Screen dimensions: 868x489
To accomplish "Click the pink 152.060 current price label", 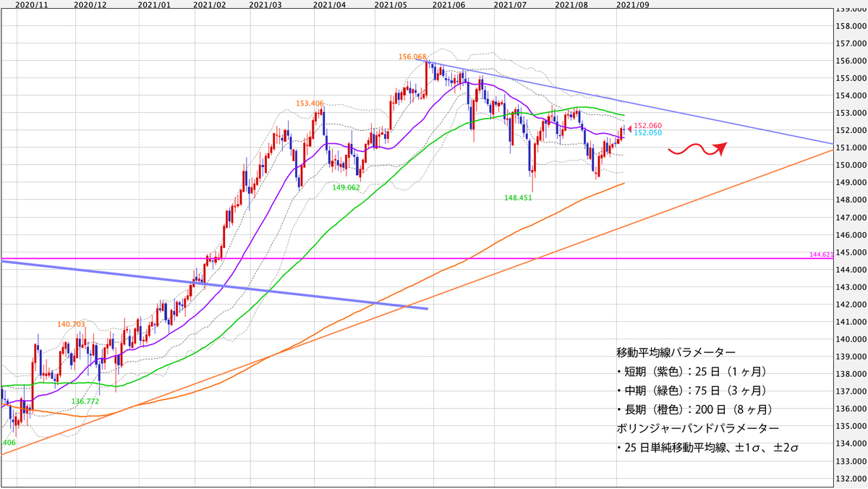I will click(x=647, y=126).
